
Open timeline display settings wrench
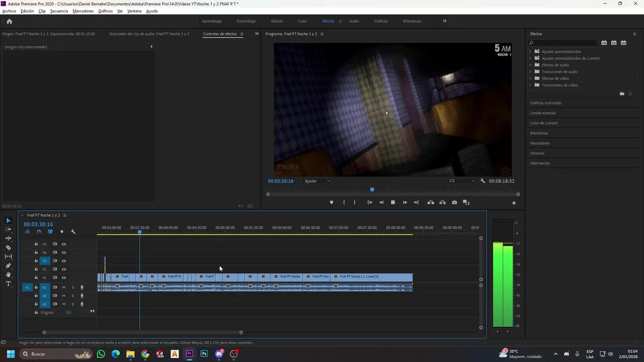tap(73, 232)
